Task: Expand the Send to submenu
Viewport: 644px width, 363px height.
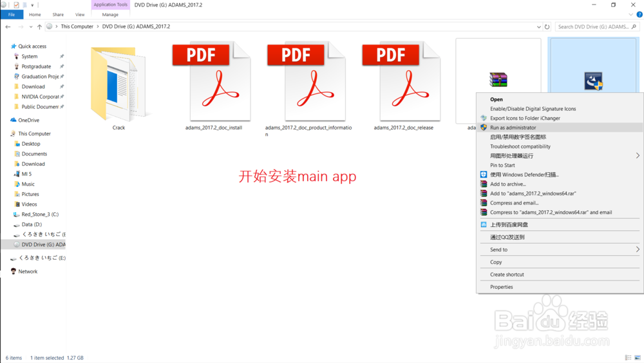Action: pyautogui.click(x=638, y=250)
